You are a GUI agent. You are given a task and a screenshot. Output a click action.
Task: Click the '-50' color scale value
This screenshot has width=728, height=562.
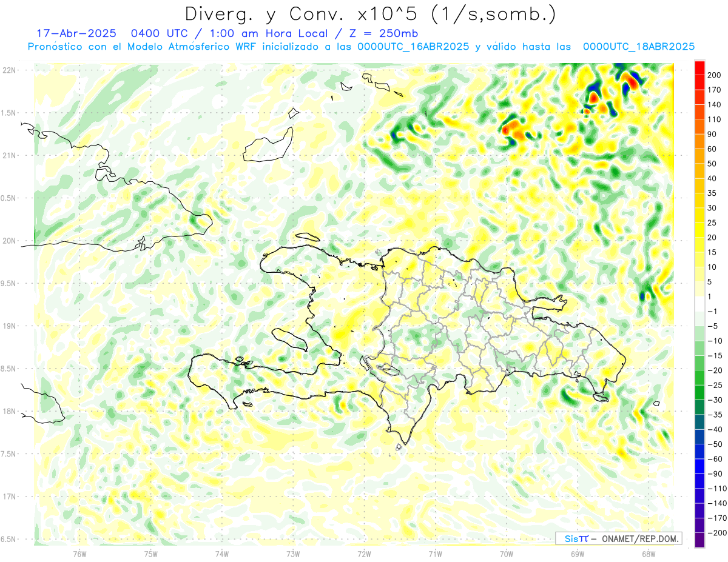tap(715, 444)
